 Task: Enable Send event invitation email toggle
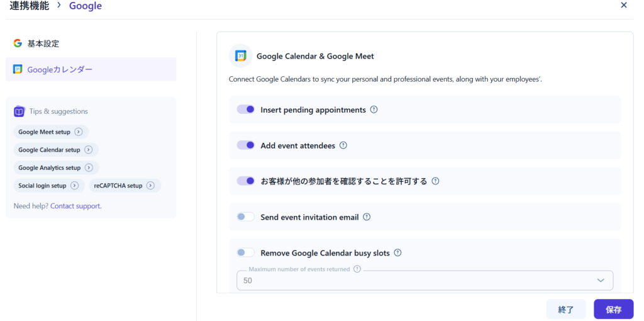point(245,217)
